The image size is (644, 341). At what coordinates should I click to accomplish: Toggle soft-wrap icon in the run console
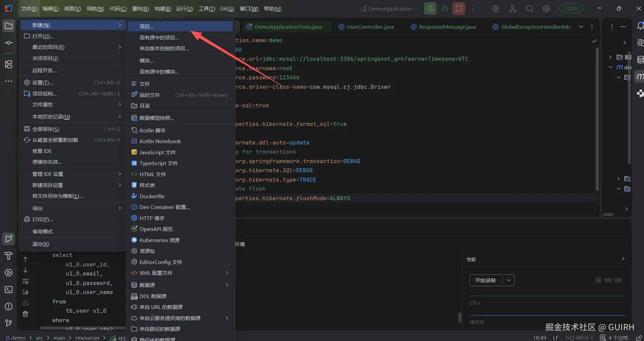(x=25, y=281)
